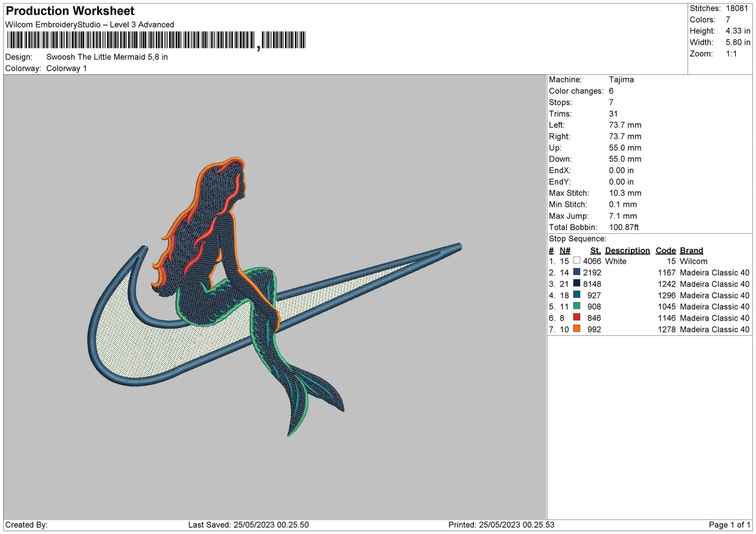Click the Production Worksheet title
Image resolution: width=756 pixels, height=534 pixels.
tap(70, 11)
